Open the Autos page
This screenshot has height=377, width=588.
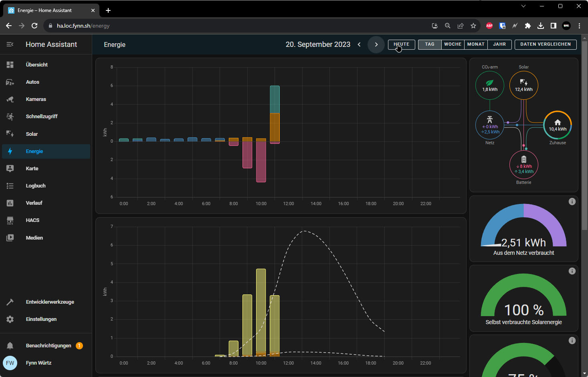pos(32,82)
